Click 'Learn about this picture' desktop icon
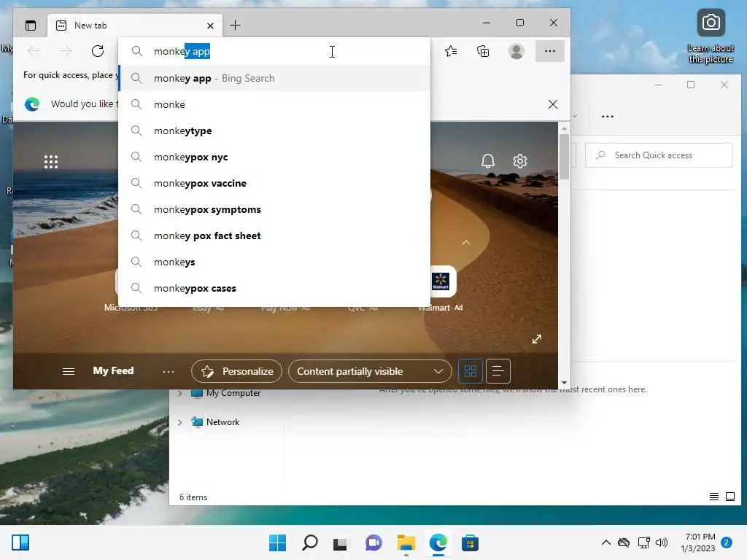 coord(711,36)
